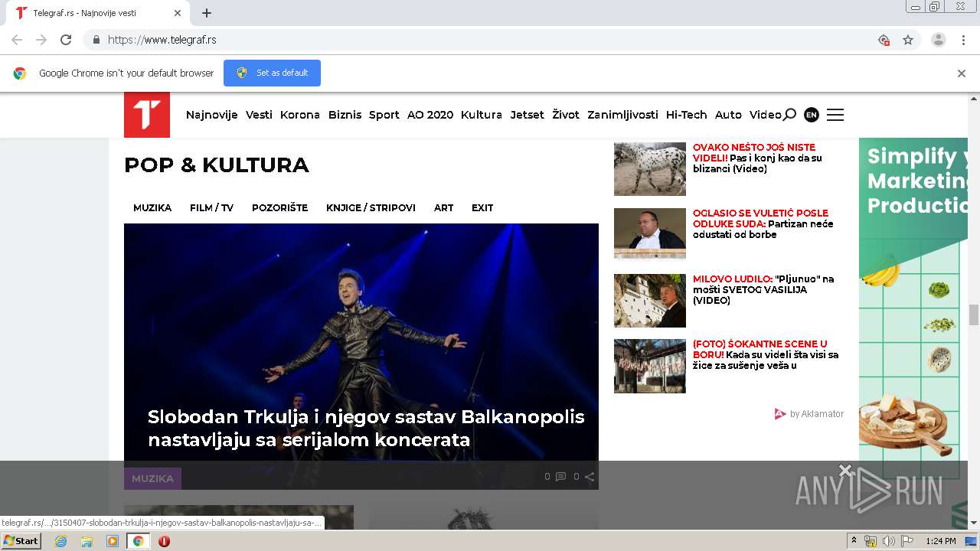
Task: Select the POZORIŠTE subcategory tab
Action: (279, 207)
